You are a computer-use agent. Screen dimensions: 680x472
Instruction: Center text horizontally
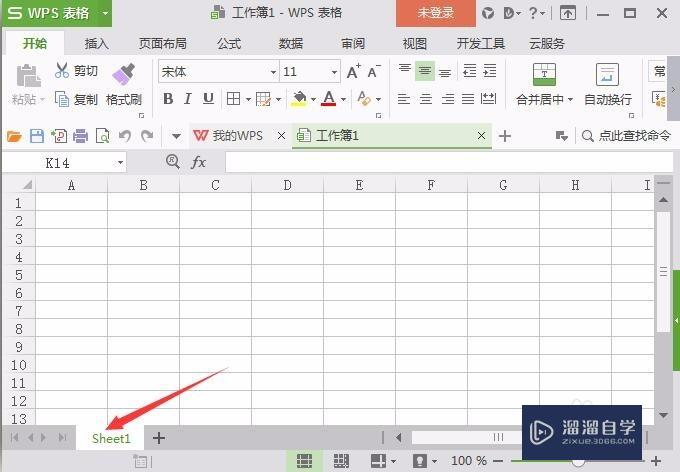(425, 99)
